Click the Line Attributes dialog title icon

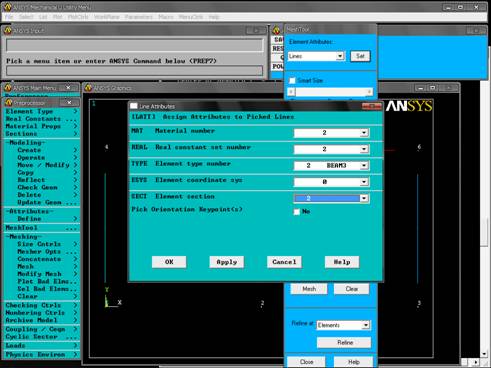tap(134, 106)
